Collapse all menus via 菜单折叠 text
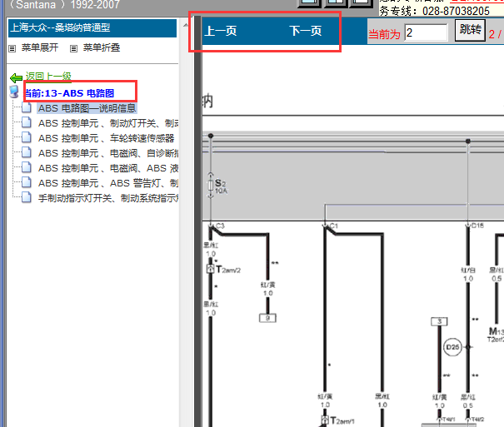 [x=102, y=47]
